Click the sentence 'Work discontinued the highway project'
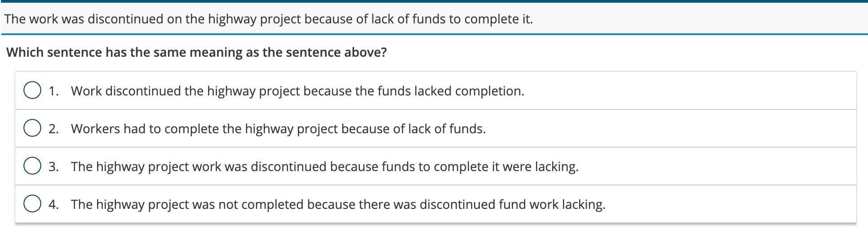 tap(297, 91)
